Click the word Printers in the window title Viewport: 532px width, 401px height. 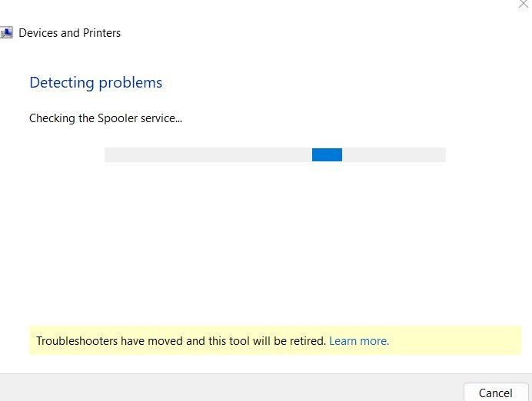coord(101,33)
